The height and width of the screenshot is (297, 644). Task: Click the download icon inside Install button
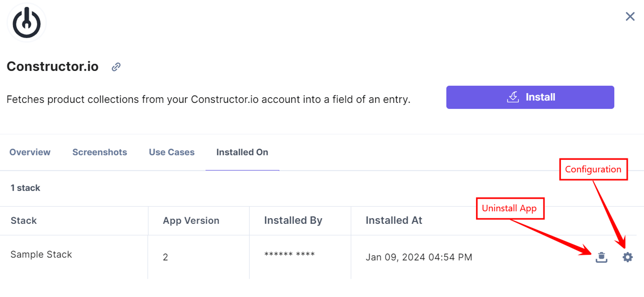coord(513,97)
